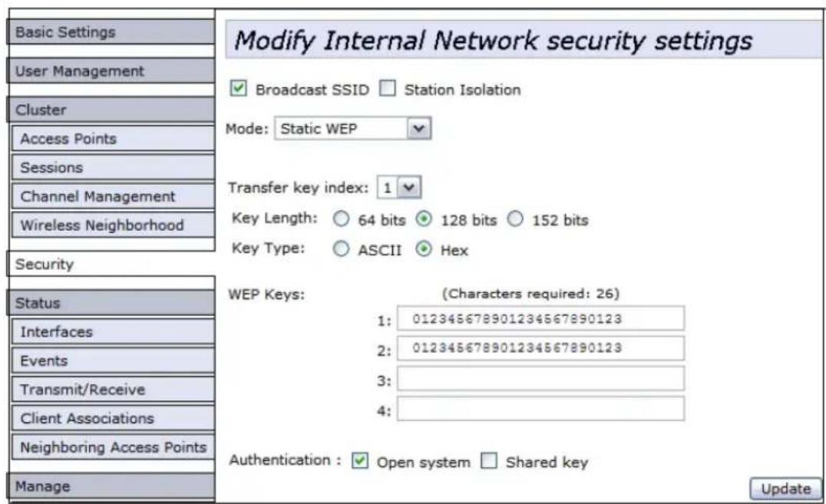Open the Sessions page
826x504 pixels.
(x=114, y=167)
